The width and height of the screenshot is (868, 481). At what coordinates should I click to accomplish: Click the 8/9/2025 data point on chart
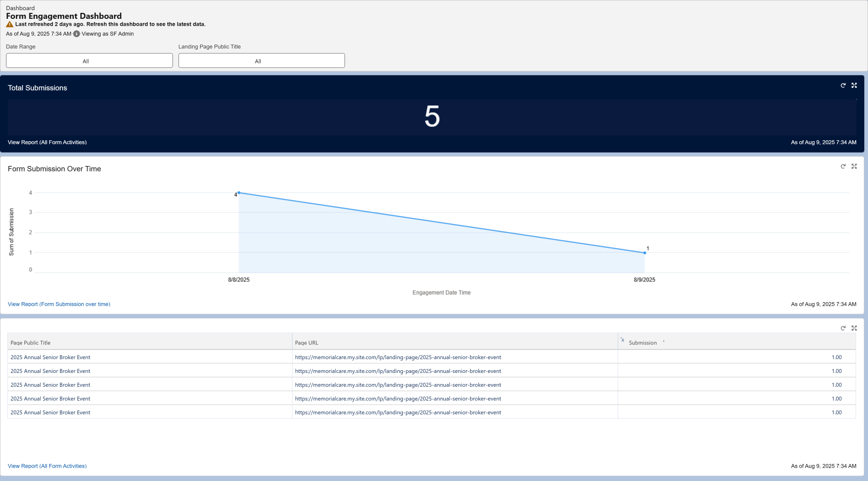(x=645, y=253)
